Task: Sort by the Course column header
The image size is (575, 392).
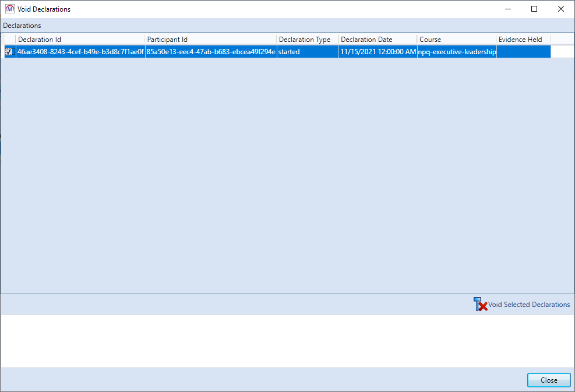Action: [457, 40]
